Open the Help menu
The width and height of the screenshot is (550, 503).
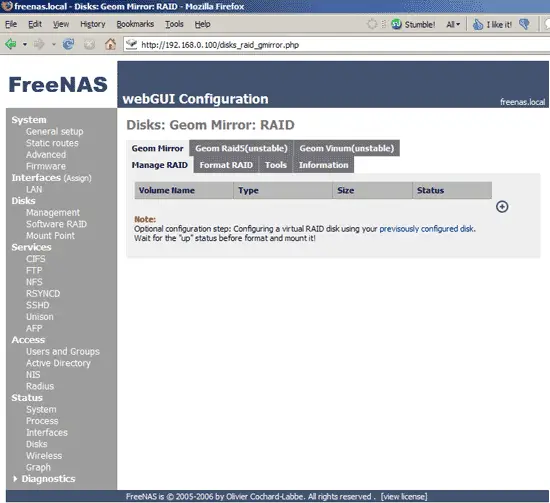click(x=202, y=24)
